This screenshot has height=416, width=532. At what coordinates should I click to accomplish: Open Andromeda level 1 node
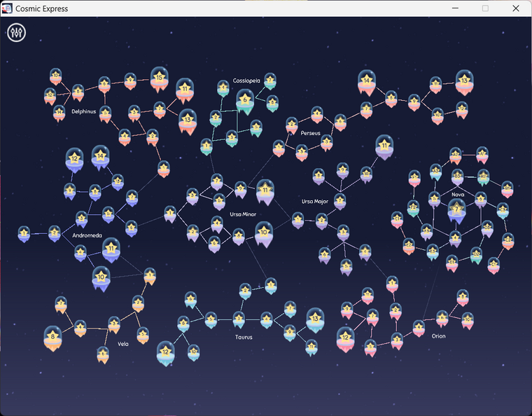point(24,234)
